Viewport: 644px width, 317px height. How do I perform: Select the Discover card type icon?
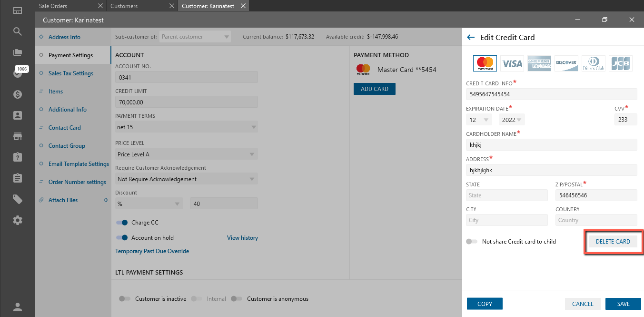pos(566,63)
